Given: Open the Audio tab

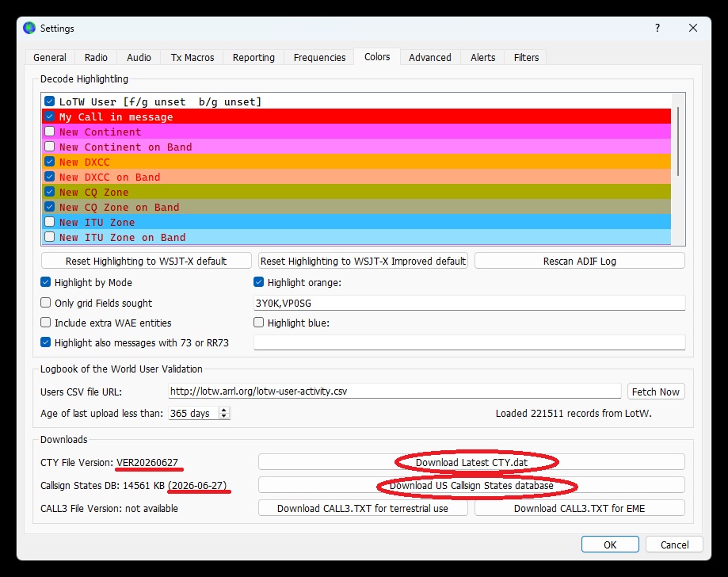Looking at the screenshot, I should coord(139,57).
